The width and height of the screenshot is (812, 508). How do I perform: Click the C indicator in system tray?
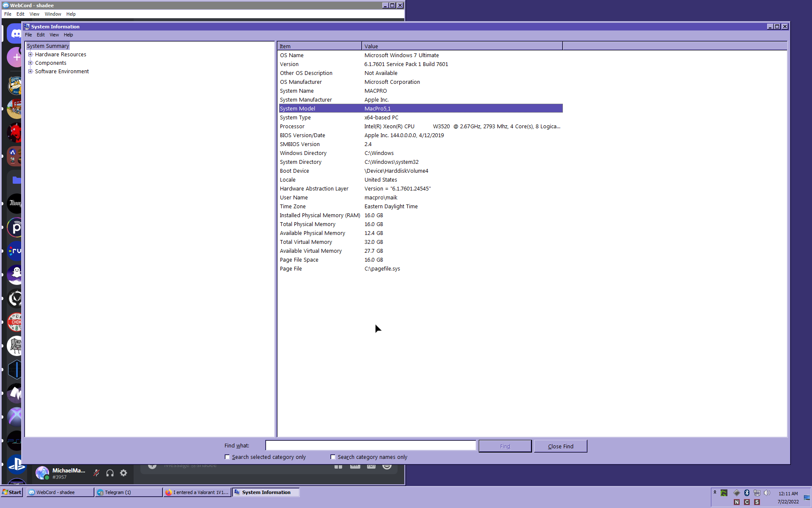(747, 502)
